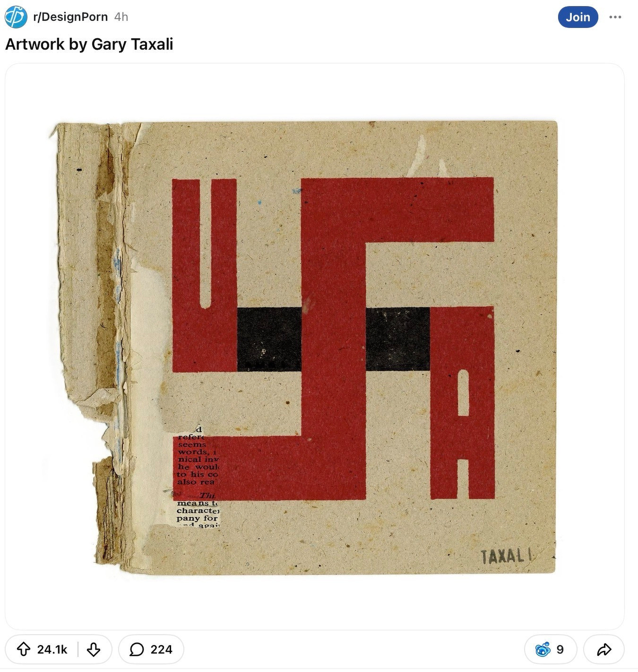The height and width of the screenshot is (672, 638).
Task: Click the r/DesignPorn community avatar
Action: [16, 17]
